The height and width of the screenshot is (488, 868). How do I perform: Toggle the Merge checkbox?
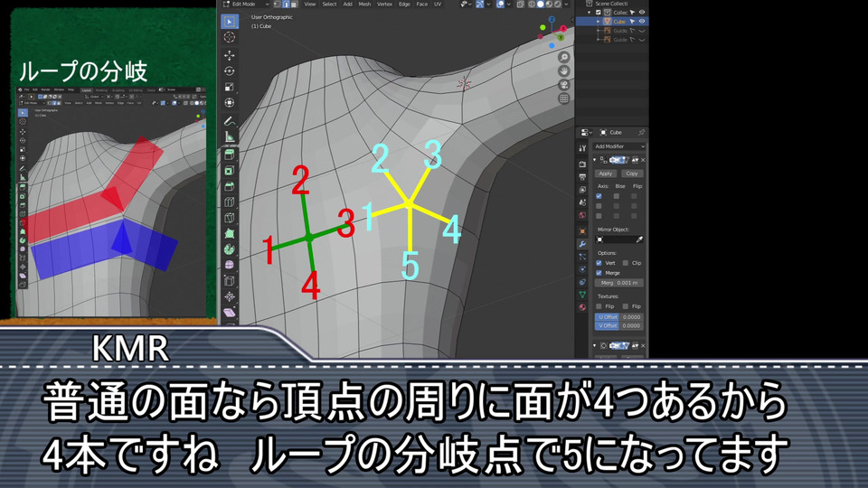(x=599, y=273)
